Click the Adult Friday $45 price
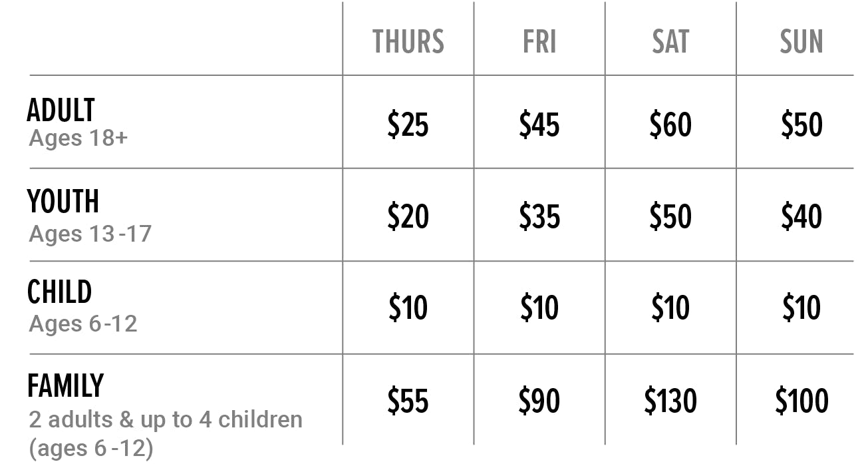This screenshot has width=868, height=474. [539, 125]
